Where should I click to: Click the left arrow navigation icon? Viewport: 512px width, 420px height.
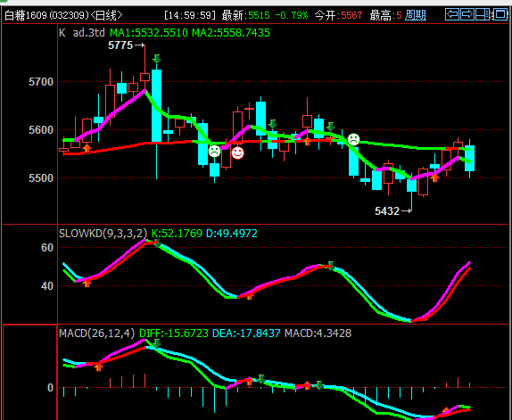coord(452,14)
